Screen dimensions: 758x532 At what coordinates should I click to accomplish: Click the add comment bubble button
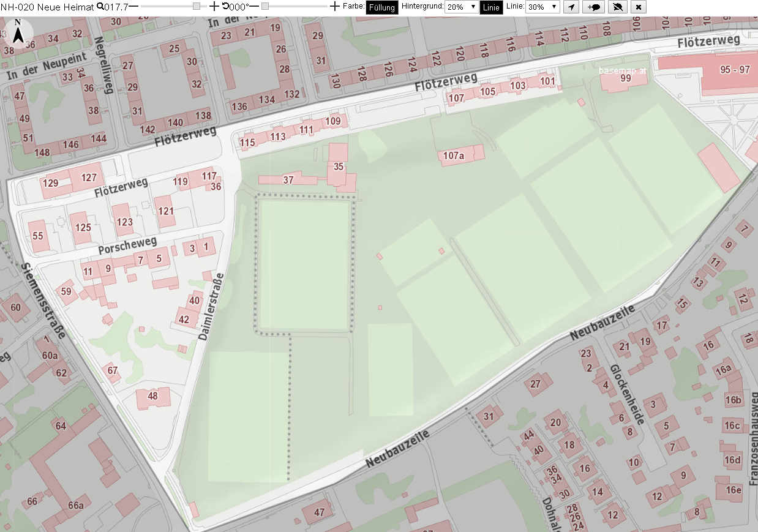(x=593, y=7)
